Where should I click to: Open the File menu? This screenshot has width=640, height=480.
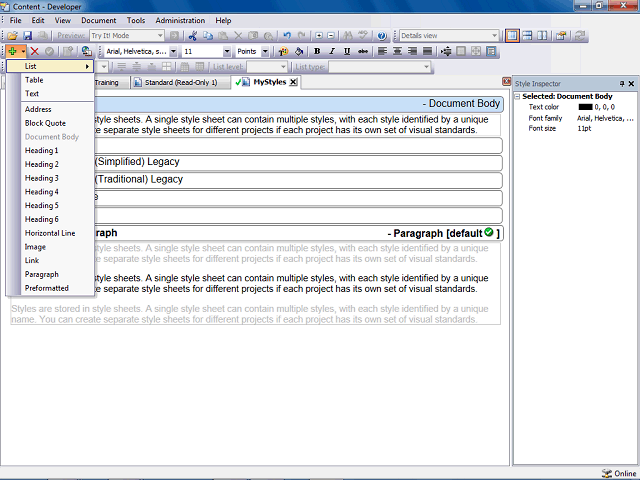(x=16, y=20)
